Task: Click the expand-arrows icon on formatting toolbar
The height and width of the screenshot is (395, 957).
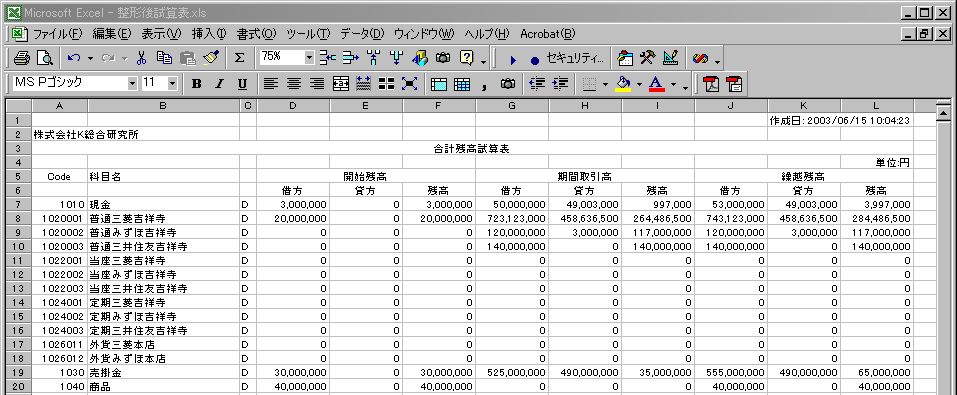Action: [410, 84]
